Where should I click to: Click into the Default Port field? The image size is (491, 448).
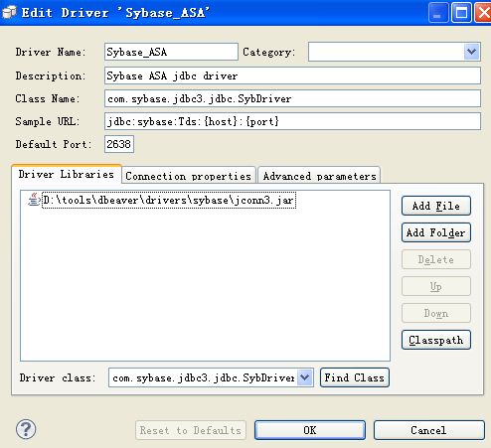coord(119,144)
